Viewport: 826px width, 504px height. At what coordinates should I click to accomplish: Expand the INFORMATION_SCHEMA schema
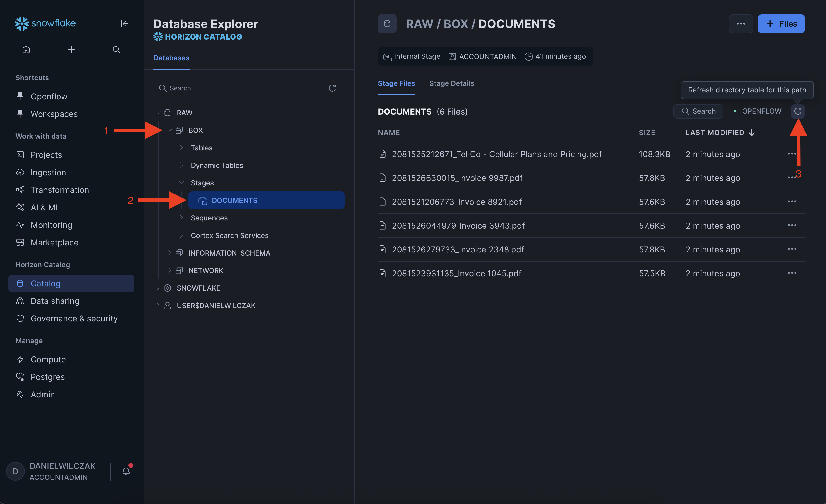[170, 253]
